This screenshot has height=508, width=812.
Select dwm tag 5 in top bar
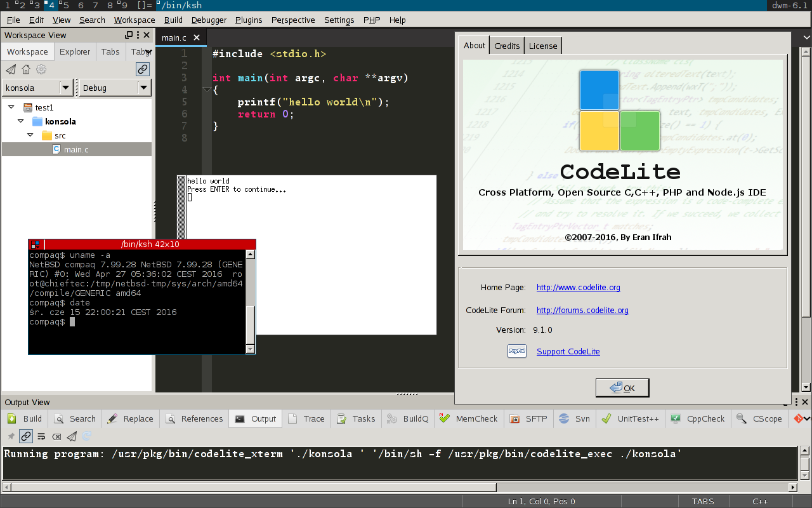(x=65, y=5)
